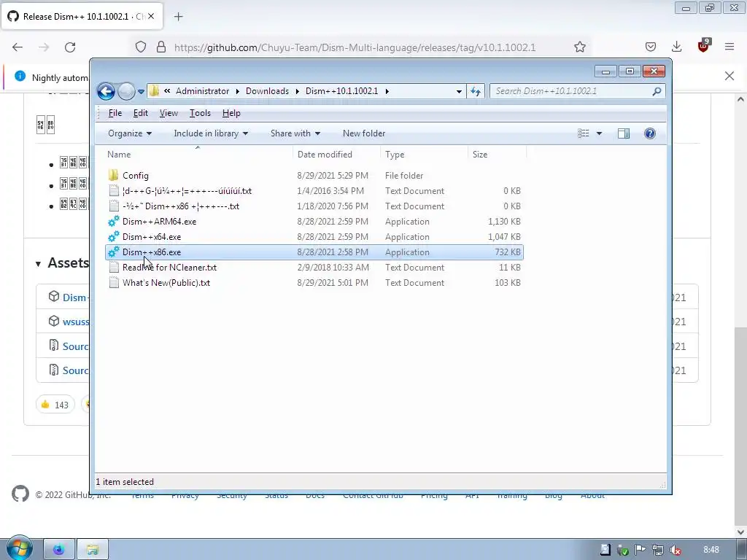Click Downloads in the address breadcrumb
The width and height of the screenshot is (747, 560).
click(x=267, y=91)
